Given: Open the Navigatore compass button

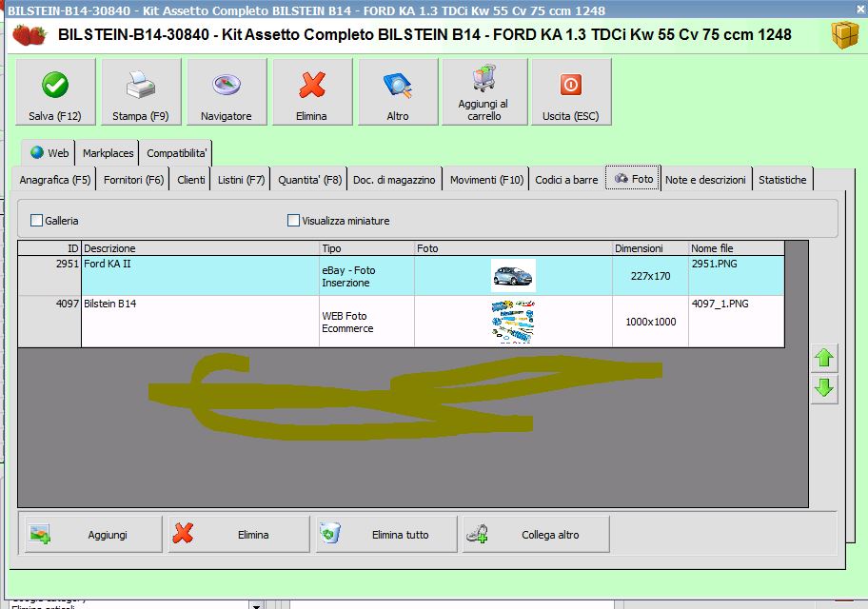Looking at the screenshot, I should tap(227, 92).
